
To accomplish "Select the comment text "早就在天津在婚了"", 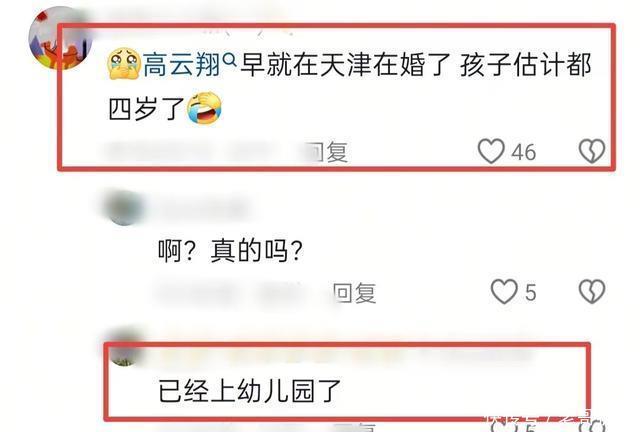I will tap(345, 65).
